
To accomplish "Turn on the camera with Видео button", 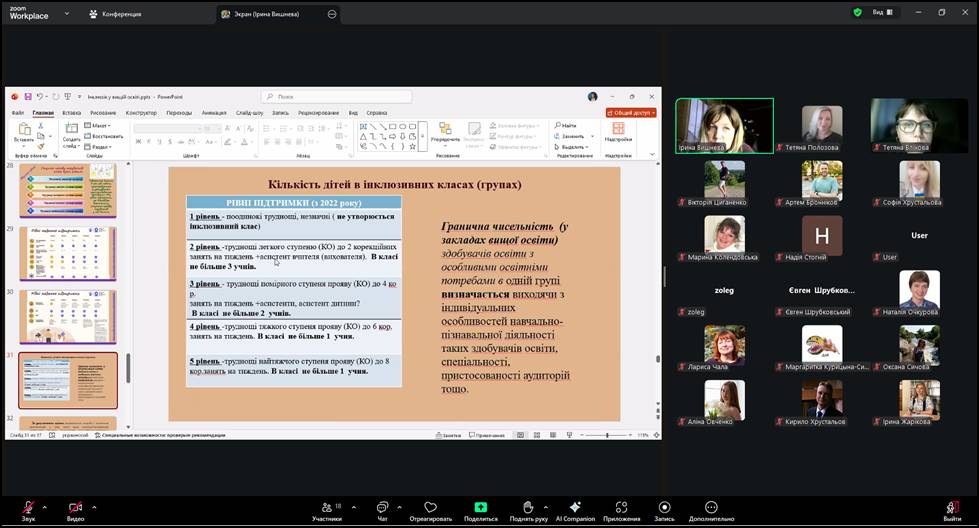I will pyautogui.click(x=75, y=508).
